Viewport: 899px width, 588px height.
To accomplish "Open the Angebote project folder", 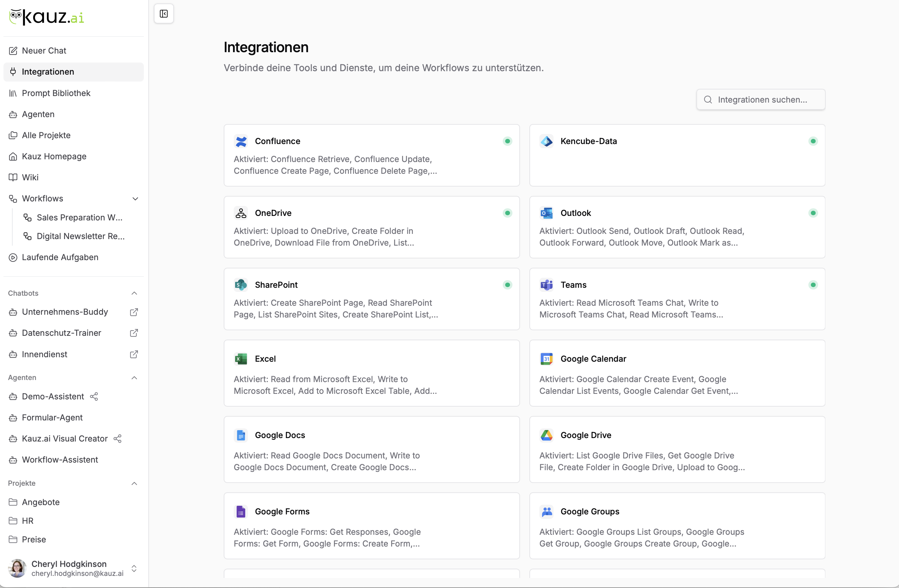I will pyautogui.click(x=74, y=502).
